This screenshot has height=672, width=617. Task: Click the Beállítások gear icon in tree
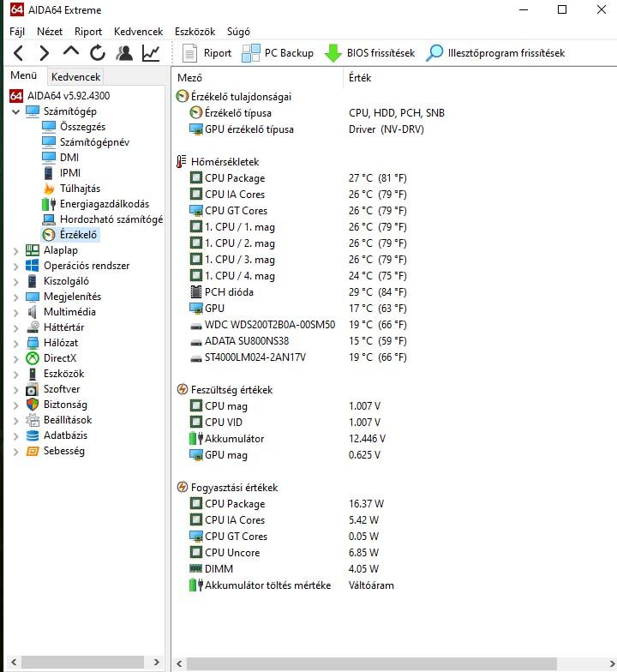(33, 420)
